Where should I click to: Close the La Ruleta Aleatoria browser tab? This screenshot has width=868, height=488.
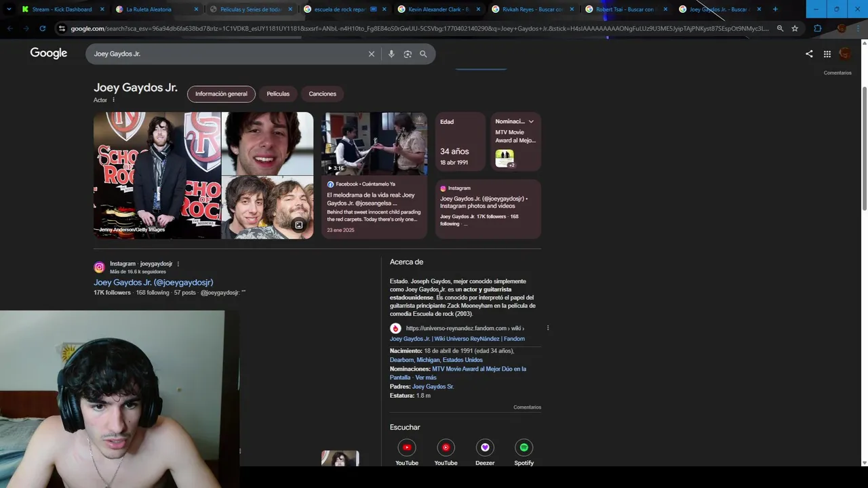pos(196,9)
